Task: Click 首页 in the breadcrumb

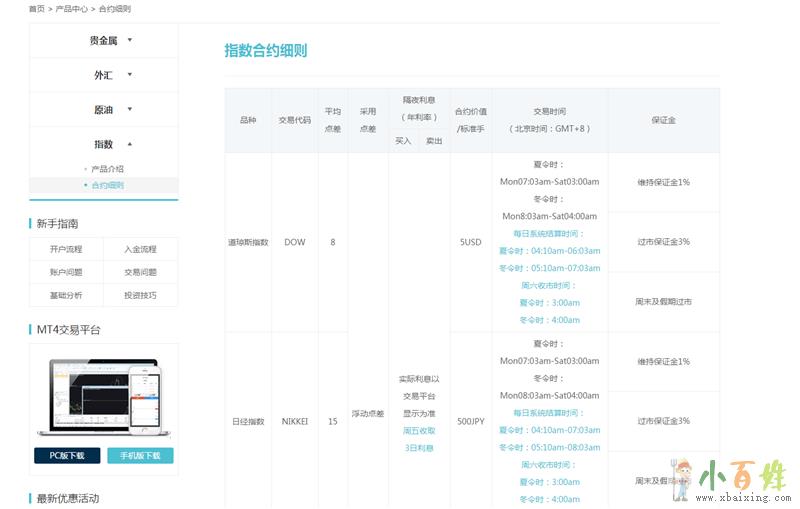Action: click(37, 9)
